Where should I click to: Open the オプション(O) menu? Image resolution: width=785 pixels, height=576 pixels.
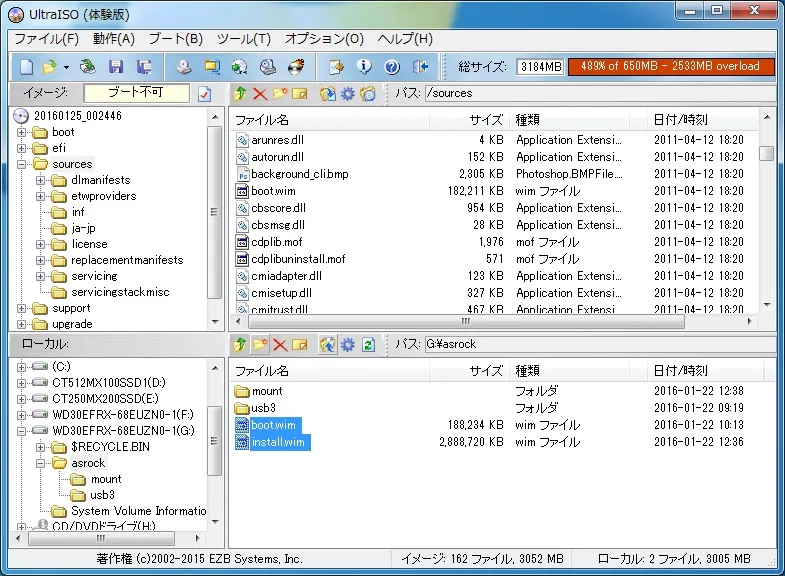[324, 39]
